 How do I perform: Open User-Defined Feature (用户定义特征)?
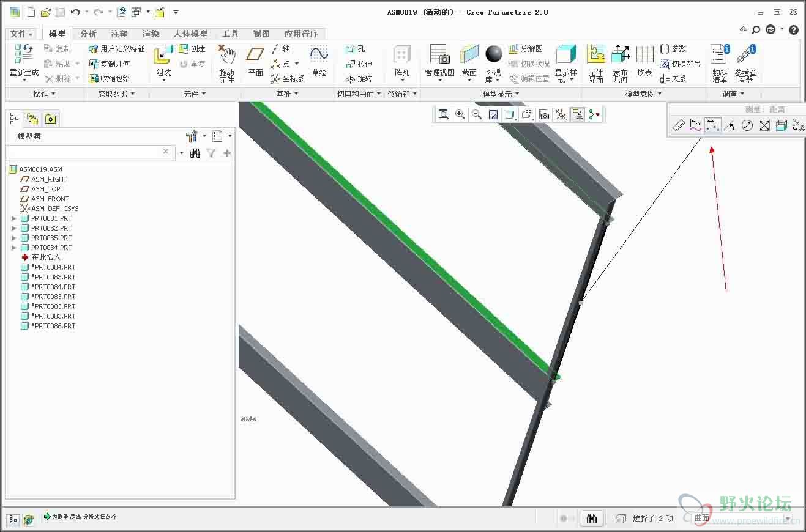[x=117, y=49]
